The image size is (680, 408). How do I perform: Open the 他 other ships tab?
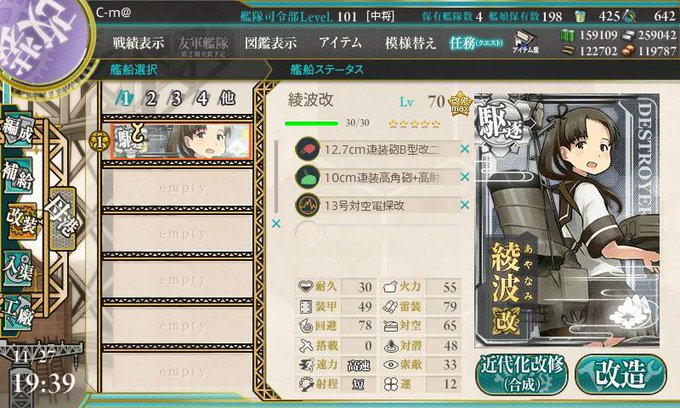point(227,98)
